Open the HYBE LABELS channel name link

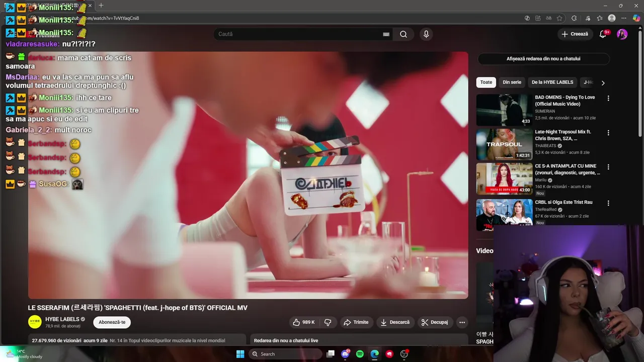(x=62, y=319)
